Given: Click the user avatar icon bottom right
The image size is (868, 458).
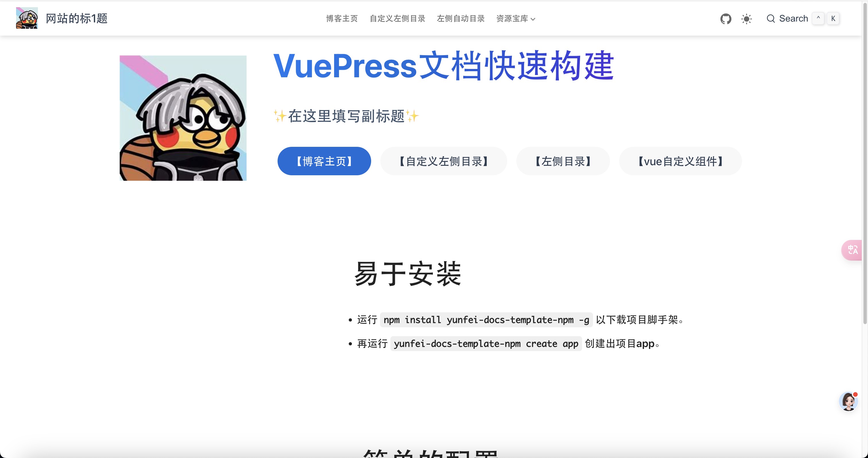Looking at the screenshot, I should tap(848, 402).
